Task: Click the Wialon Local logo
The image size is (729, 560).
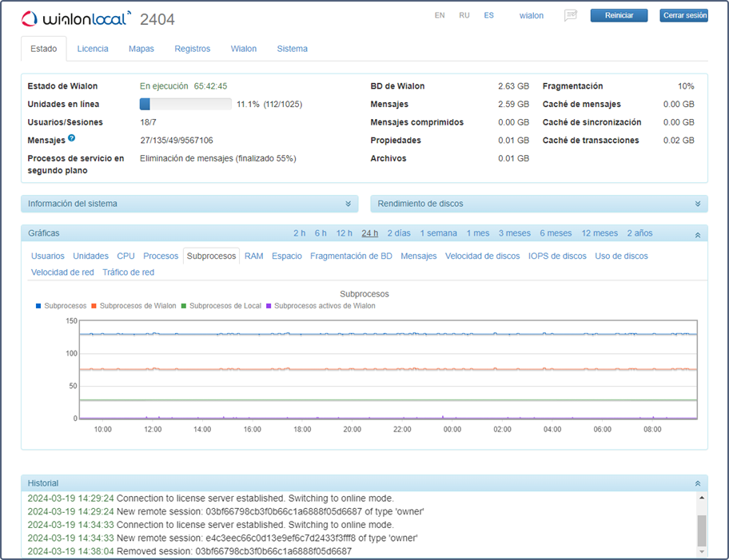Action: (76, 18)
